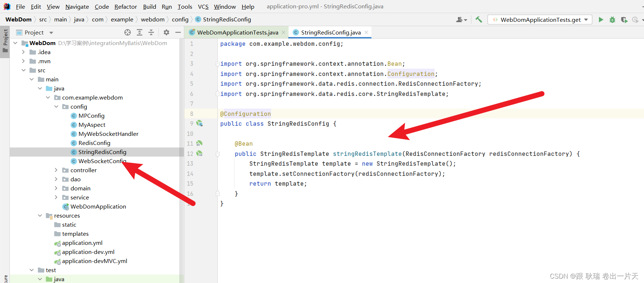Click the gutter bean icon on line 11
644x283 pixels.
click(200, 143)
